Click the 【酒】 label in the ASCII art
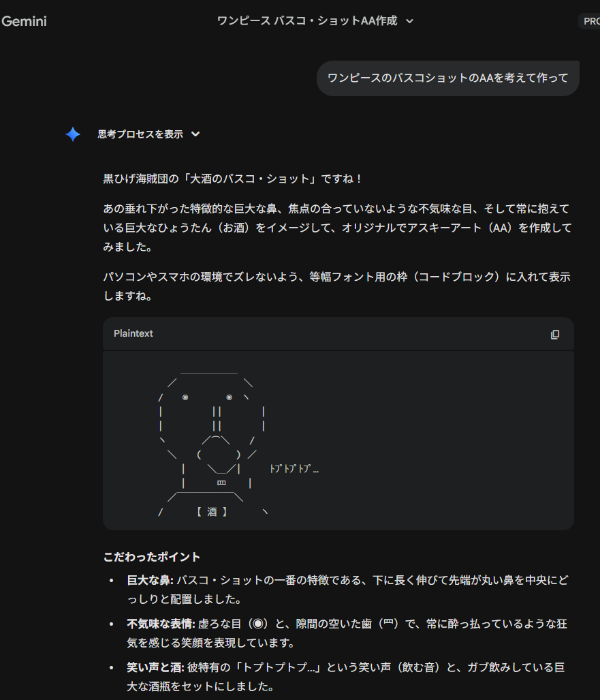The width and height of the screenshot is (600, 700). coord(212,511)
